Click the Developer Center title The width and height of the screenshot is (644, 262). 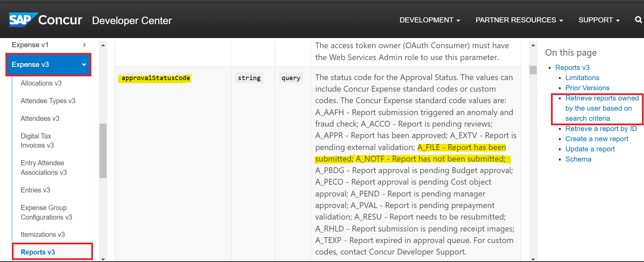[x=132, y=21]
